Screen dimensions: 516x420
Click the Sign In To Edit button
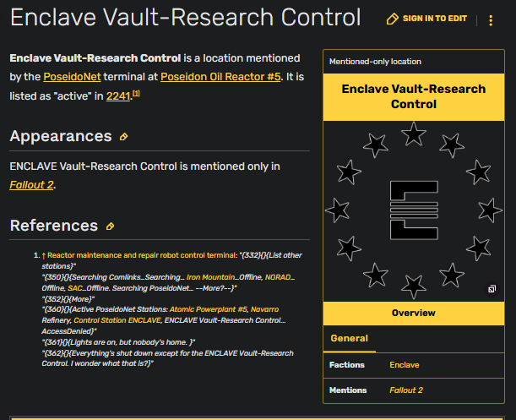click(x=426, y=19)
